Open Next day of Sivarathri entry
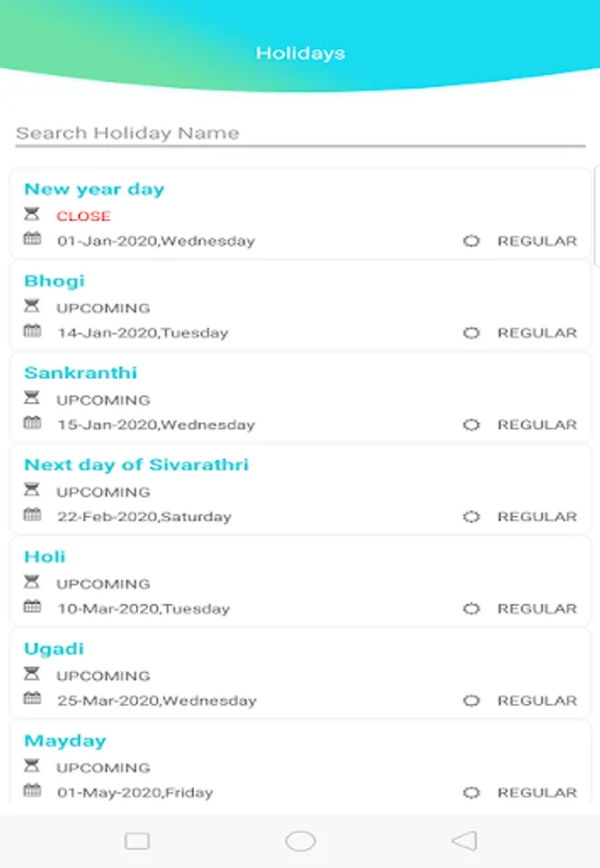The image size is (600, 868). click(x=136, y=465)
